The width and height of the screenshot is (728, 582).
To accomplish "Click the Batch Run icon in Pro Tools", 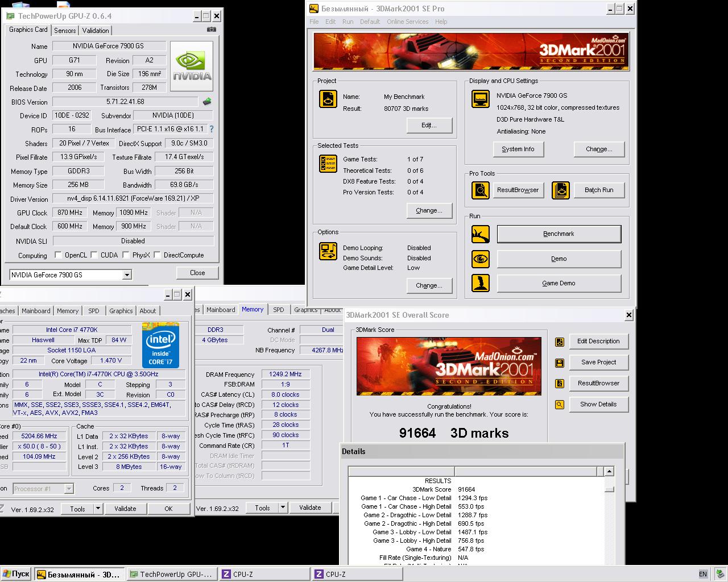I will [x=561, y=190].
